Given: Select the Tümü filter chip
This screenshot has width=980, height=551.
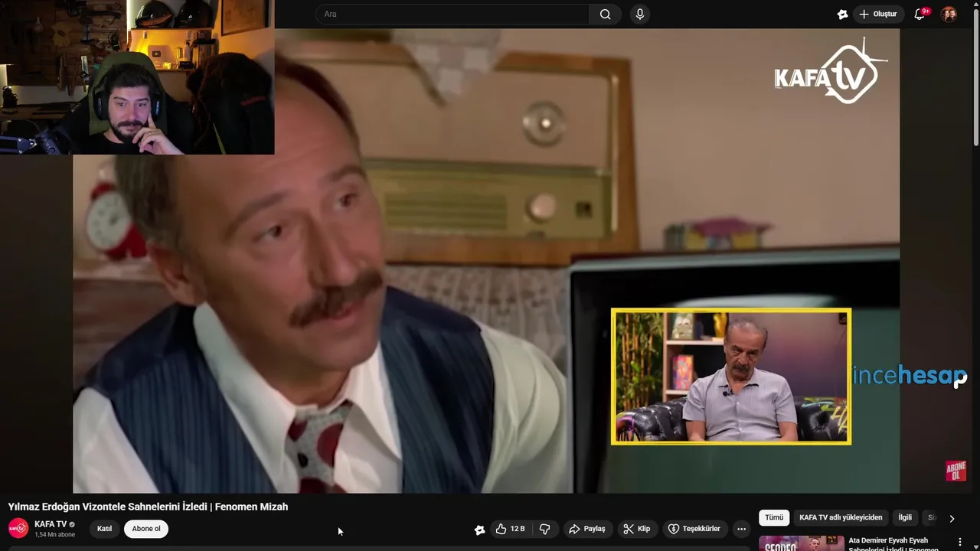Looking at the screenshot, I should (774, 517).
